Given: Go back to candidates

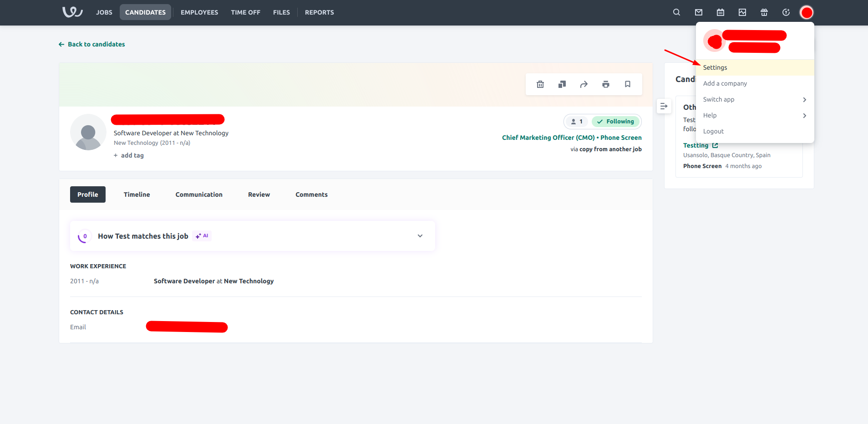Looking at the screenshot, I should tap(92, 44).
